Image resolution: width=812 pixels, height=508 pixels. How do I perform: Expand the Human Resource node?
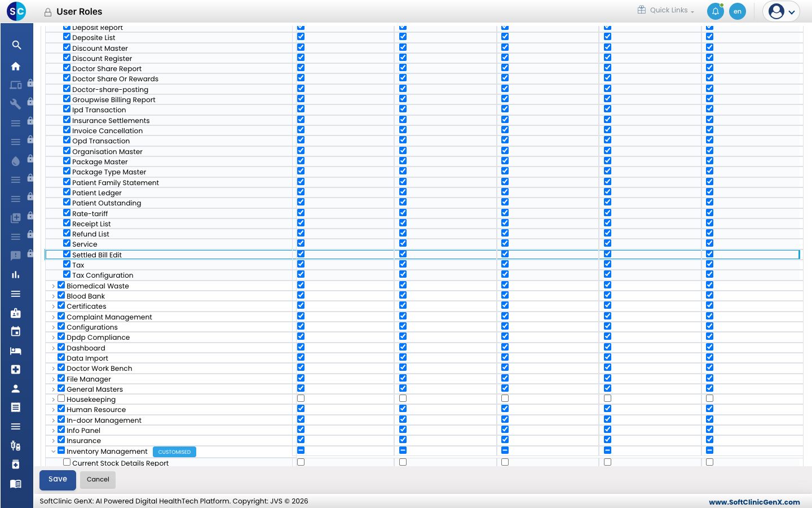click(x=54, y=410)
